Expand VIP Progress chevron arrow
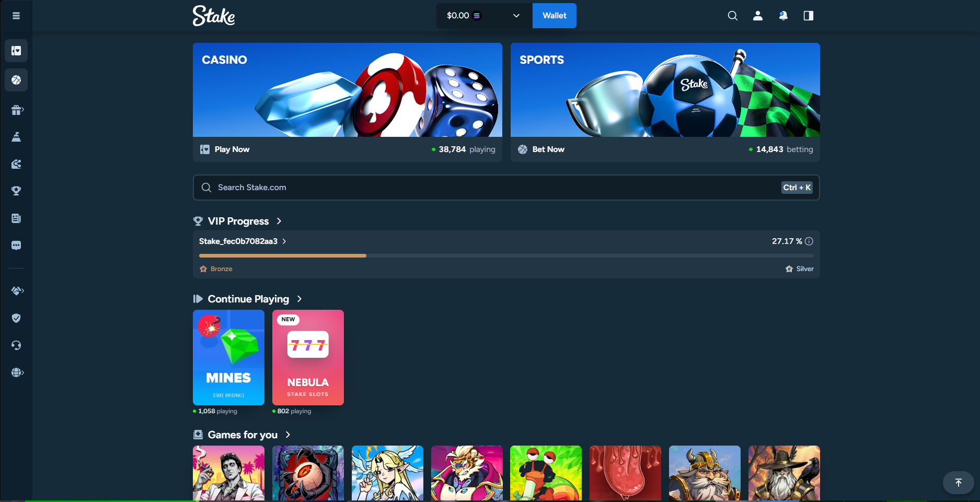Screen dimensions: 980x502 point(279,221)
